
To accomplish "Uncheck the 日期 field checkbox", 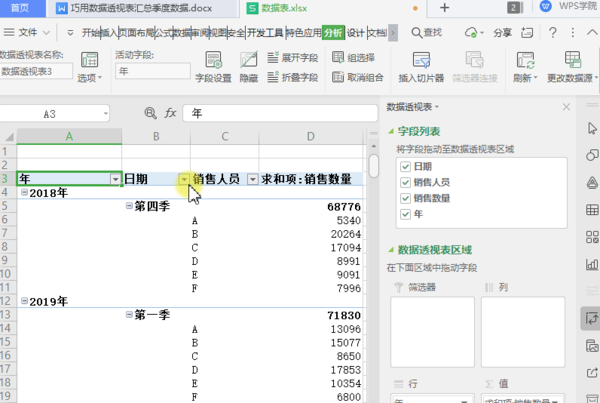I will [404, 166].
